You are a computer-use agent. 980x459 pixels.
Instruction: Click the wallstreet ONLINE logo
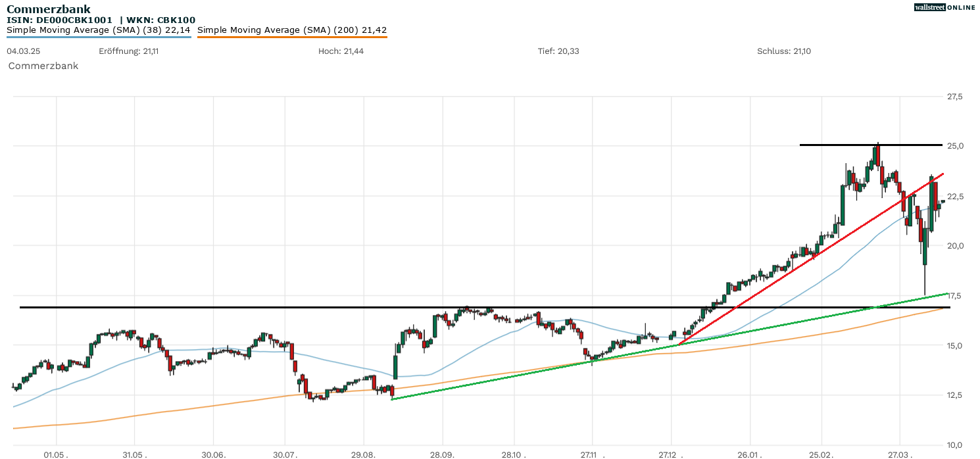pos(944,7)
